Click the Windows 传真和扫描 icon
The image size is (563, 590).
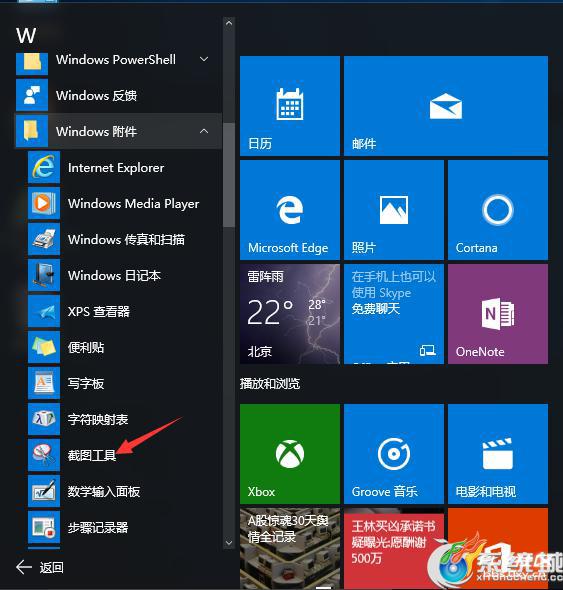pos(44,239)
